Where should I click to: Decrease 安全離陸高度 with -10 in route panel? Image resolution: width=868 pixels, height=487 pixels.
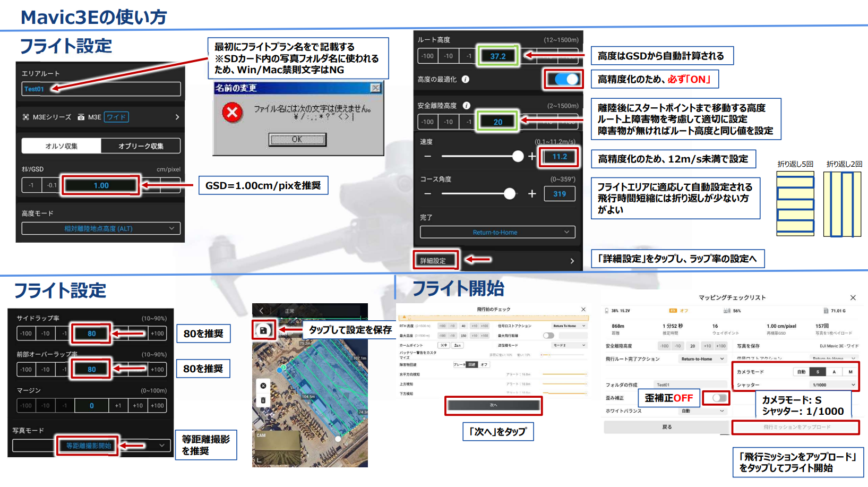[x=449, y=122]
